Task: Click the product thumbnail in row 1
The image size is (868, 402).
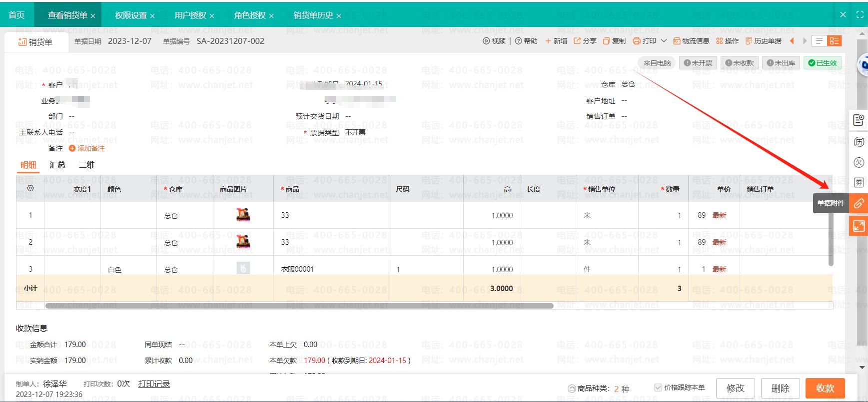Action: pos(243,215)
